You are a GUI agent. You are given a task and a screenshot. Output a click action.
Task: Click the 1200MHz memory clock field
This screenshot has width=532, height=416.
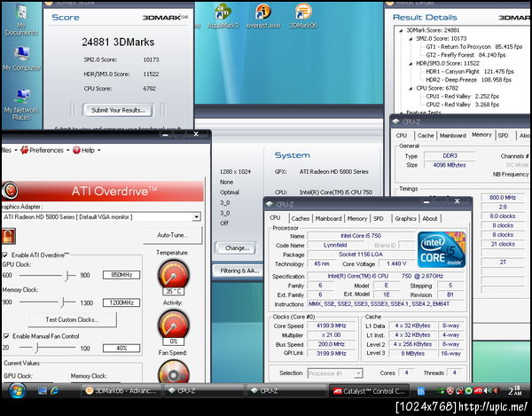(x=121, y=302)
